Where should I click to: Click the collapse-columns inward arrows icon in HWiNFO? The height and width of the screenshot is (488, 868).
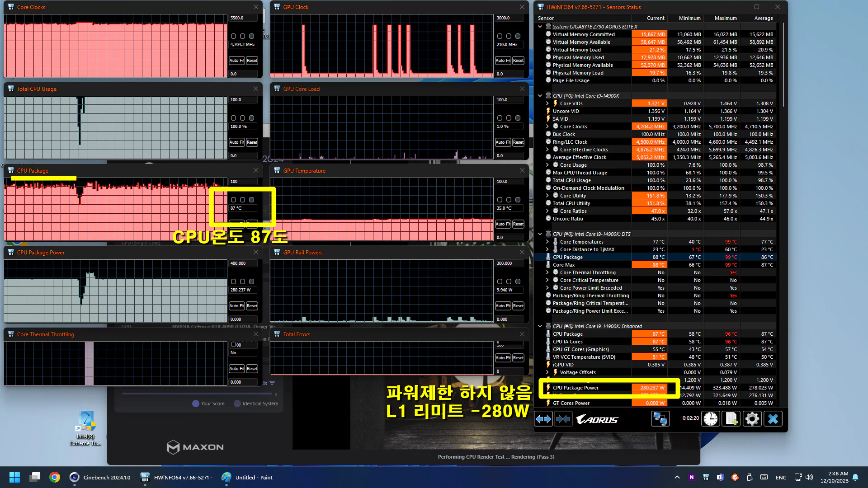(563, 419)
